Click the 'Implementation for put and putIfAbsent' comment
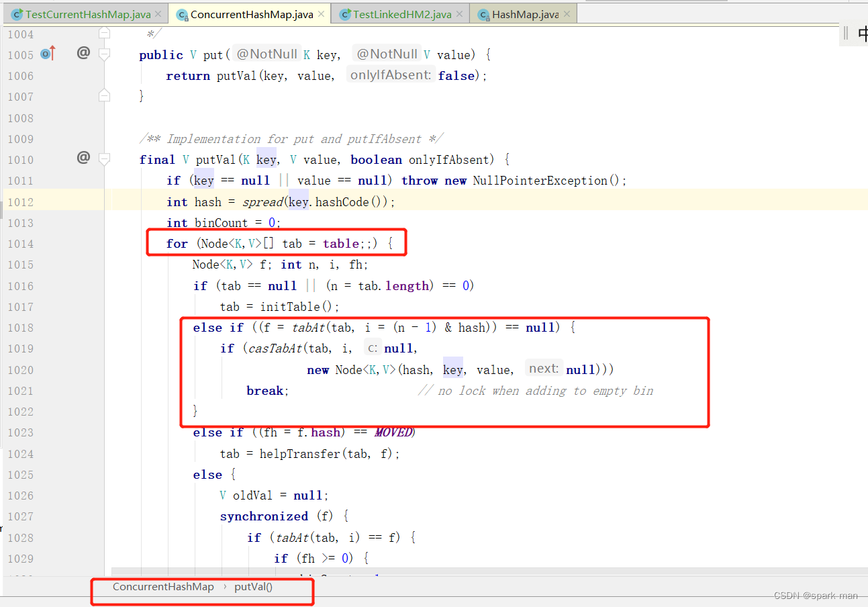Viewport: 868px width, 607px height. click(x=291, y=139)
